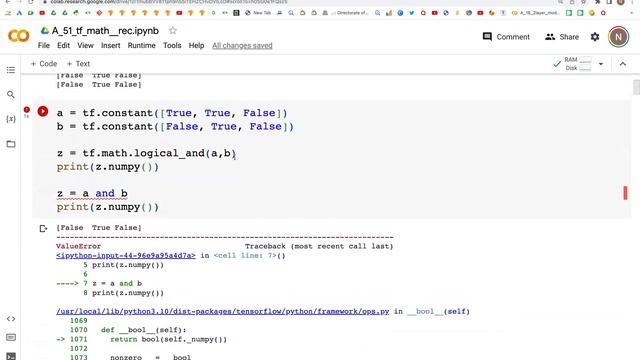Open the View menu
Viewport: 640px width, 360px height.
pyautogui.click(x=85, y=45)
